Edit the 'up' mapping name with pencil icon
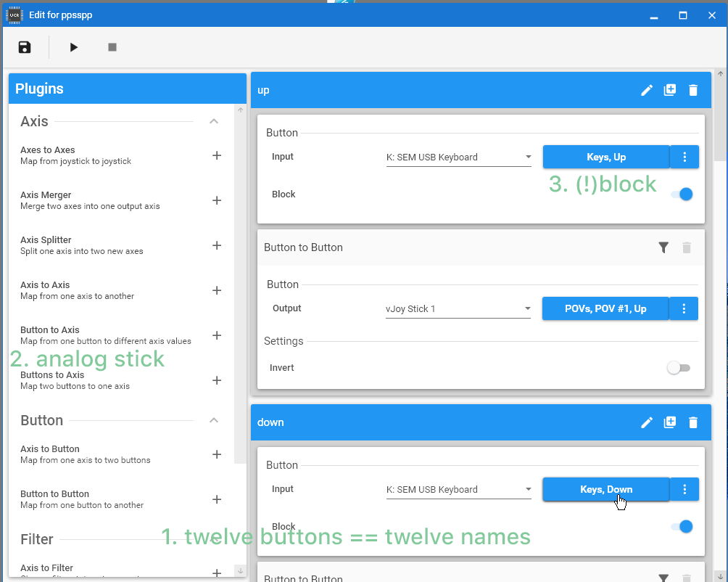 (x=647, y=90)
